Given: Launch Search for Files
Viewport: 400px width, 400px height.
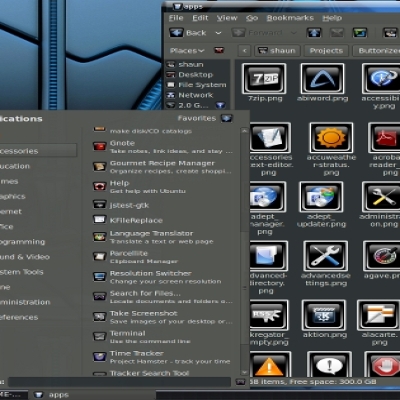Looking at the screenshot, I should [162, 297].
